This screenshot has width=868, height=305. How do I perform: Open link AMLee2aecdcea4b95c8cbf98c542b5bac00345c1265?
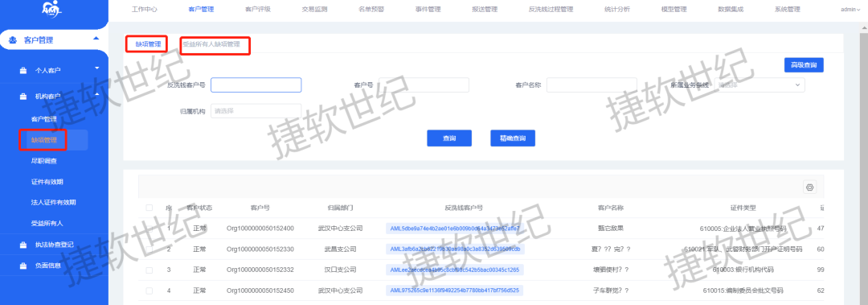455,270
